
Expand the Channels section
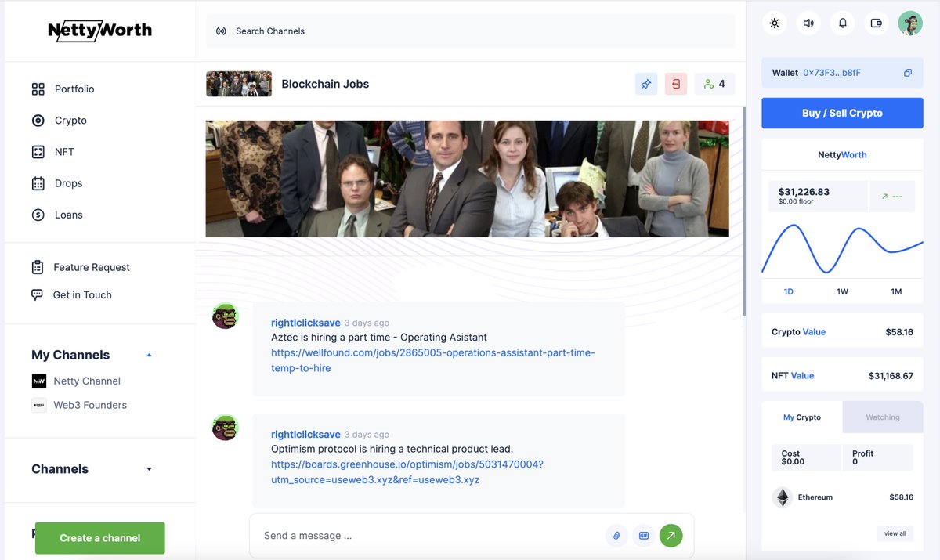149,469
